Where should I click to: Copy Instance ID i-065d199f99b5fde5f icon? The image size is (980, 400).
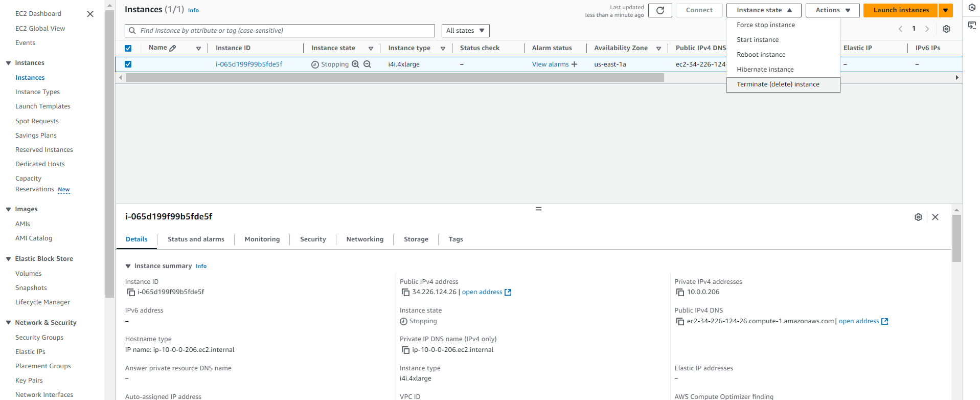pos(131,293)
